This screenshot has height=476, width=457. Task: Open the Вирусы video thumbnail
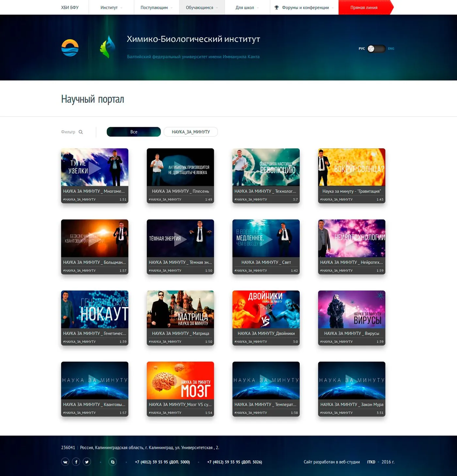click(x=352, y=309)
